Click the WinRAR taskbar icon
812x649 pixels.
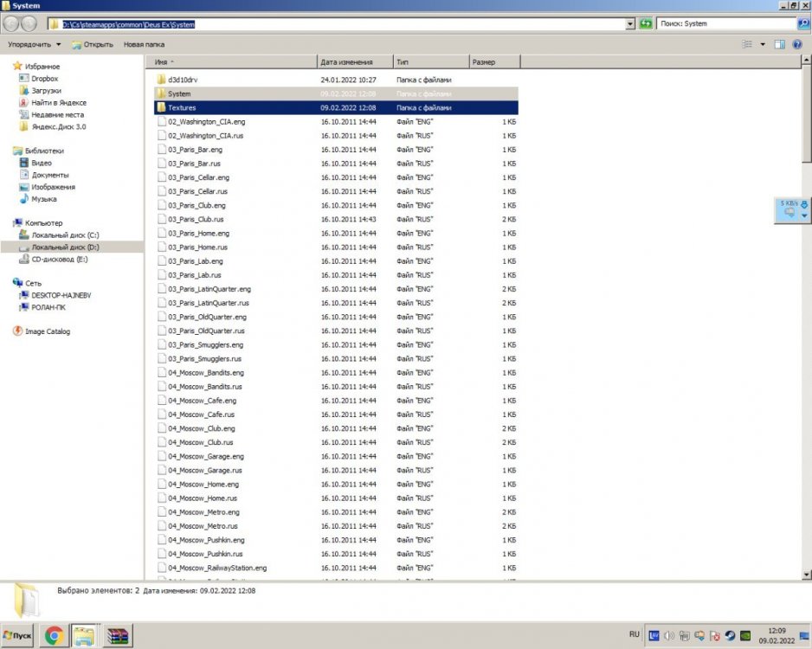point(117,636)
